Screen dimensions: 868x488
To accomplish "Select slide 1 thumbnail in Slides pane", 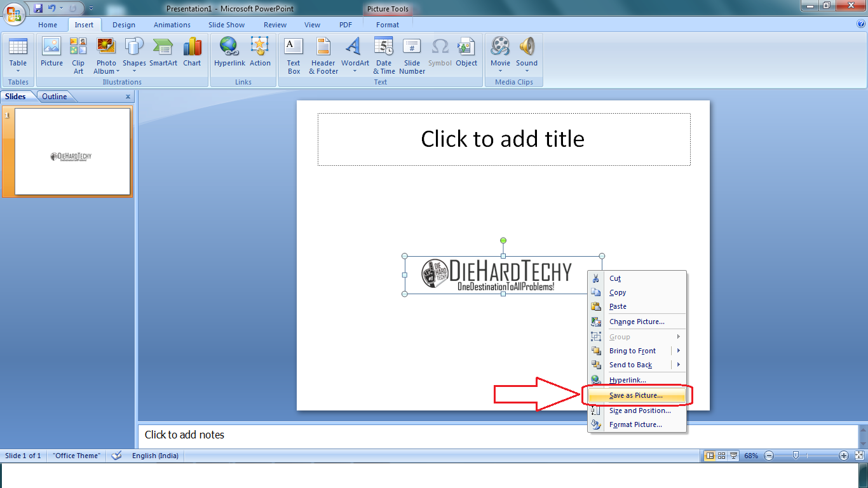I will pos(72,152).
